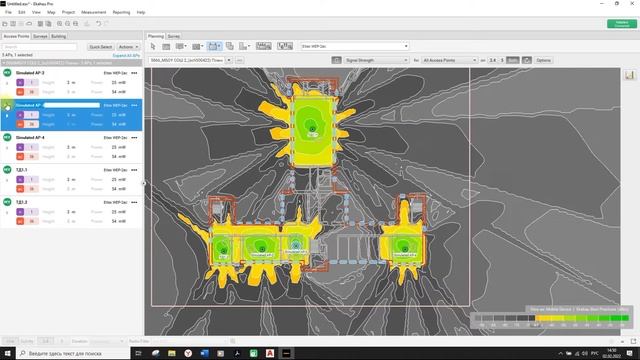
Task: Expand radio details of ТД1.1
Action: (x=7, y=180)
